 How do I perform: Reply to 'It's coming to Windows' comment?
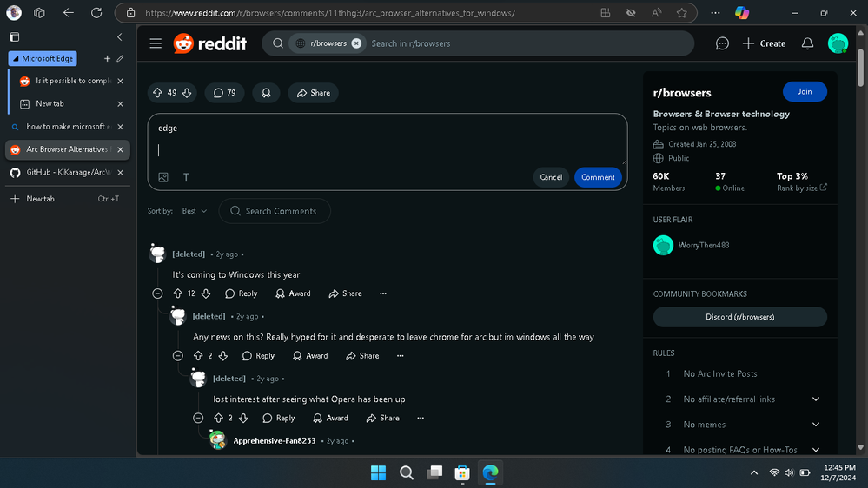click(242, 293)
